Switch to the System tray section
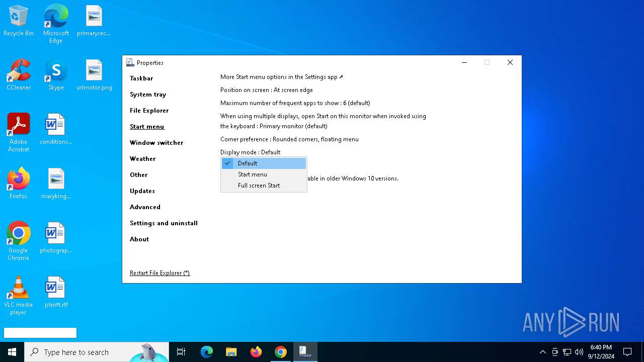 [x=148, y=95]
